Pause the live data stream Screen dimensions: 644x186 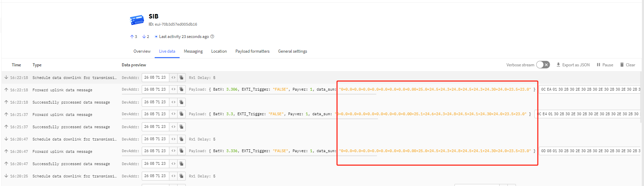pos(605,65)
